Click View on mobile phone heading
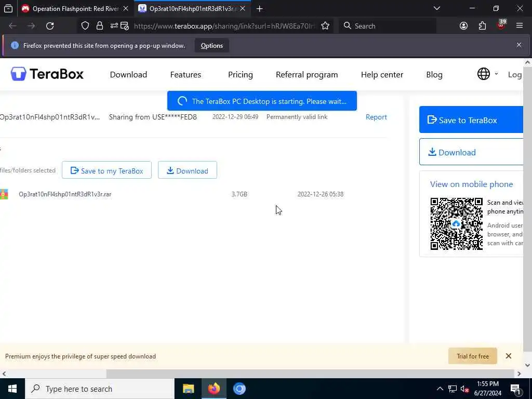The height and width of the screenshot is (399, 532). (x=472, y=184)
